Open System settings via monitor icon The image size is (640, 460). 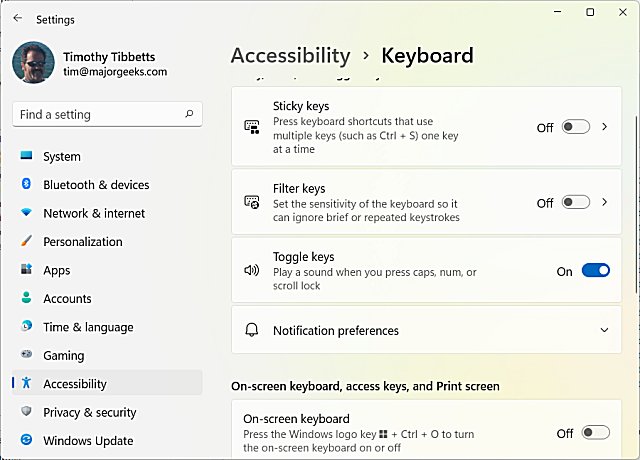[26, 157]
